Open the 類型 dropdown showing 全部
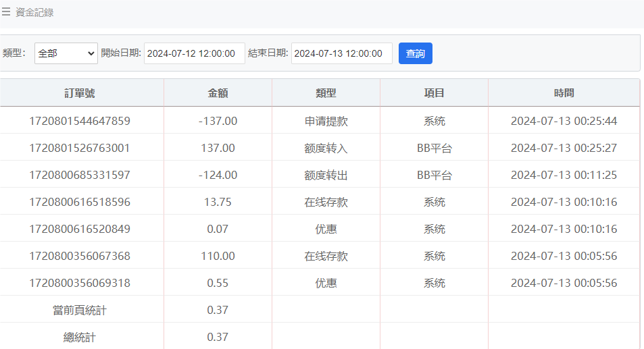644x349 pixels. click(66, 53)
